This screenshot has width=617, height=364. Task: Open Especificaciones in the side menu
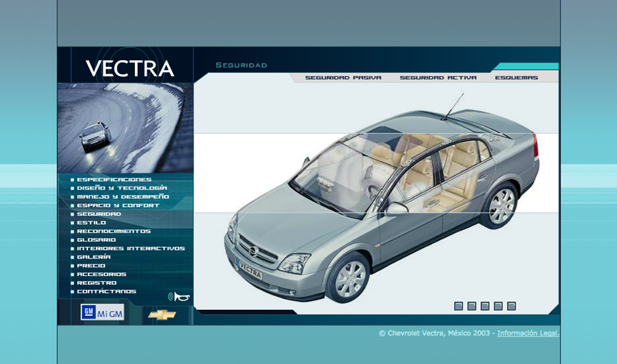click(114, 180)
